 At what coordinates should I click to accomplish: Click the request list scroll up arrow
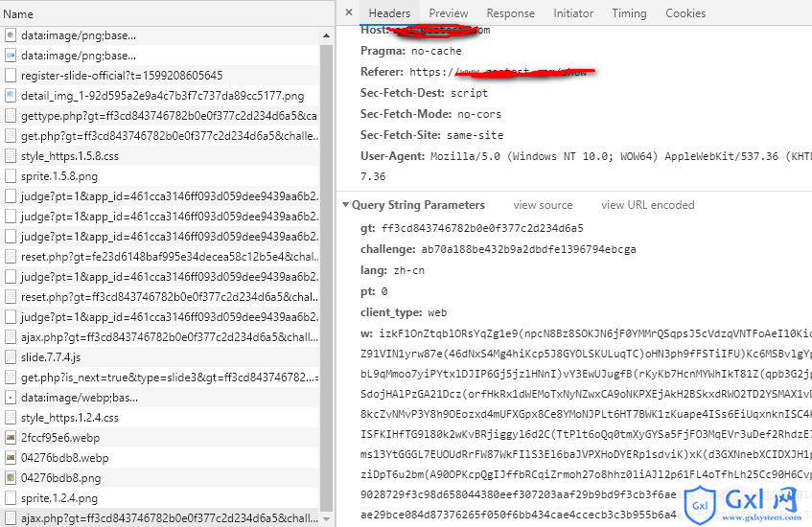[x=326, y=35]
